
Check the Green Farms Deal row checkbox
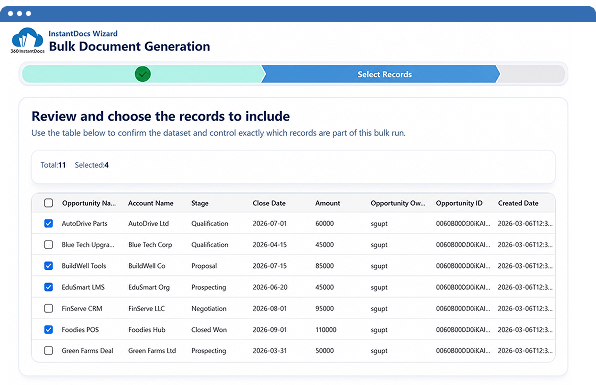[48, 350]
